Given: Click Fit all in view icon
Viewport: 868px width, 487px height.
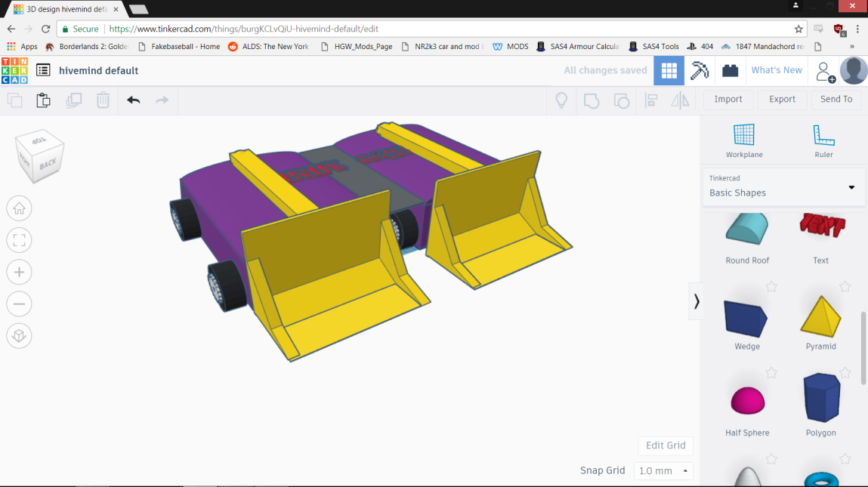Looking at the screenshot, I should click(x=20, y=240).
